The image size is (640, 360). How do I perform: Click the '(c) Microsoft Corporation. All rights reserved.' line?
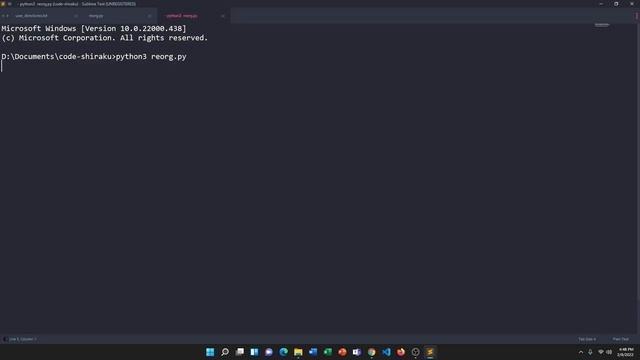[x=104, y=38]
